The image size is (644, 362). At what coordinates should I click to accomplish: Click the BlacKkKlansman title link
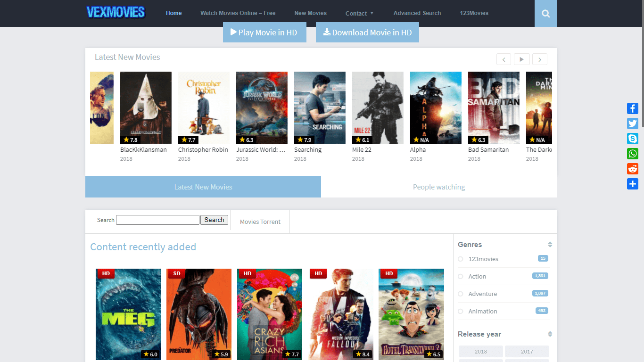point(143,149)
